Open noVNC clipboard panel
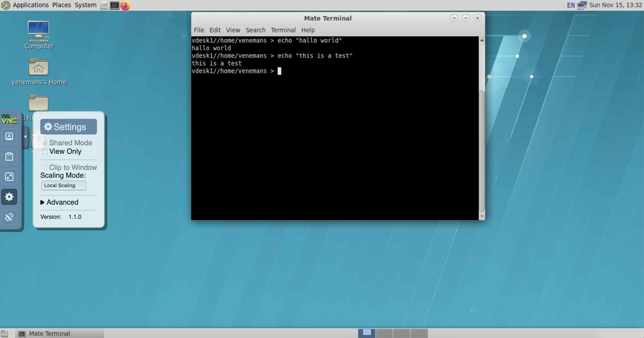 click(x=9, y=156)
